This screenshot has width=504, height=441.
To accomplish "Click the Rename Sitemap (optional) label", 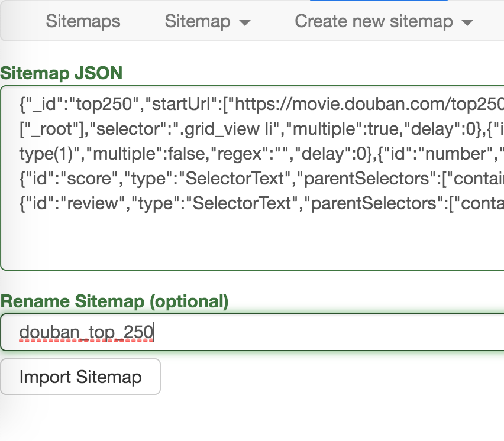I will coord(114,301).
